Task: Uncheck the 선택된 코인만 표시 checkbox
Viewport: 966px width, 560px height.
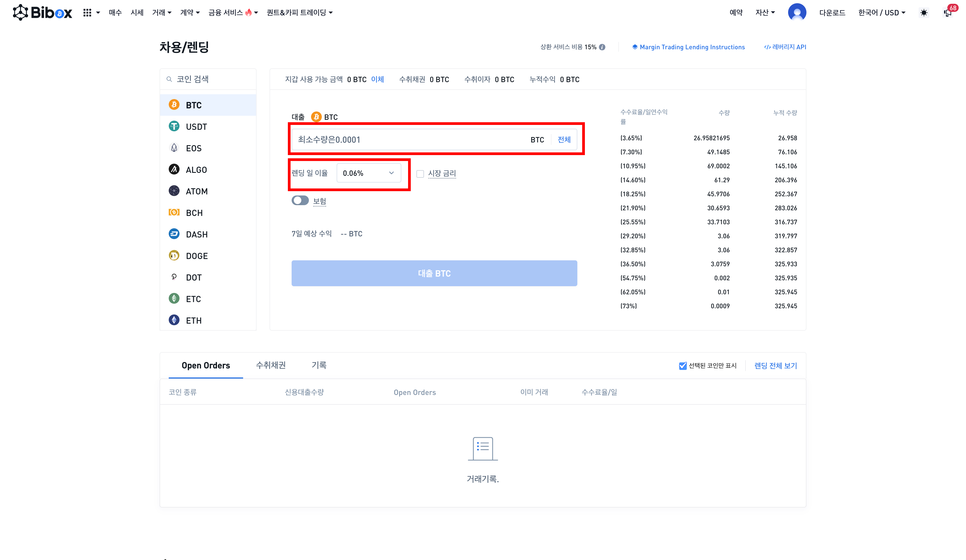Action: tap(682, 366)
